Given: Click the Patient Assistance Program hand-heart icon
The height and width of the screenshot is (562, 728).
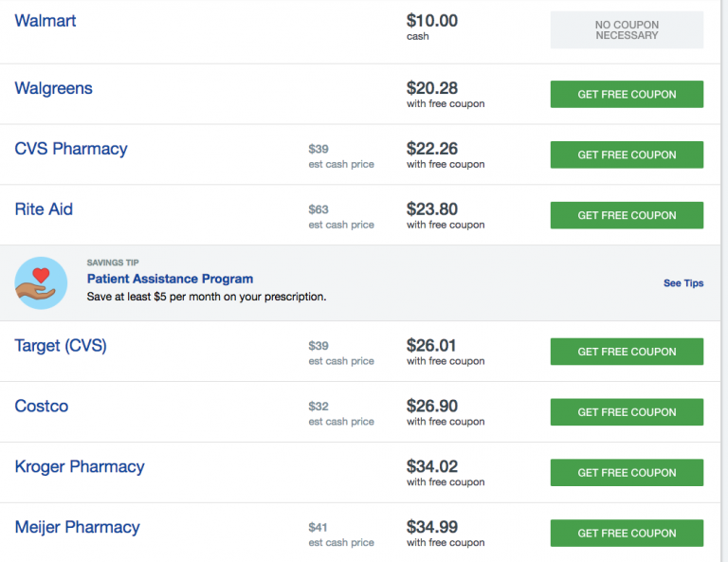Looking at the screenshot, I should pyautogui.click(x=41, y=283).
